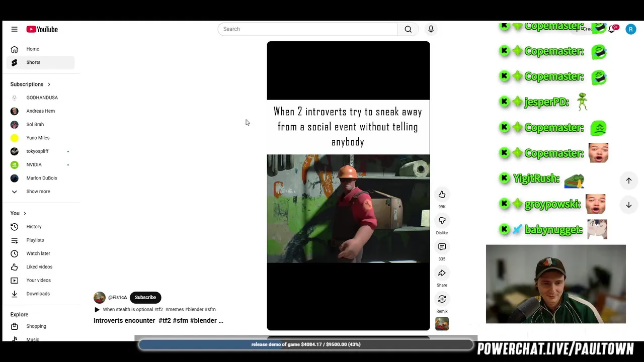Go to next short with down arrow

628,205
